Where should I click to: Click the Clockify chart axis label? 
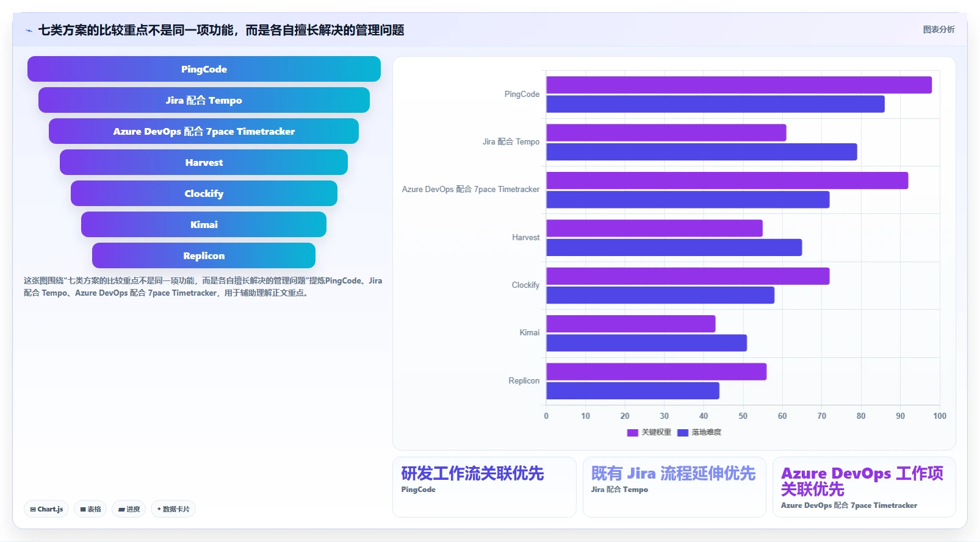coord(525,285)
